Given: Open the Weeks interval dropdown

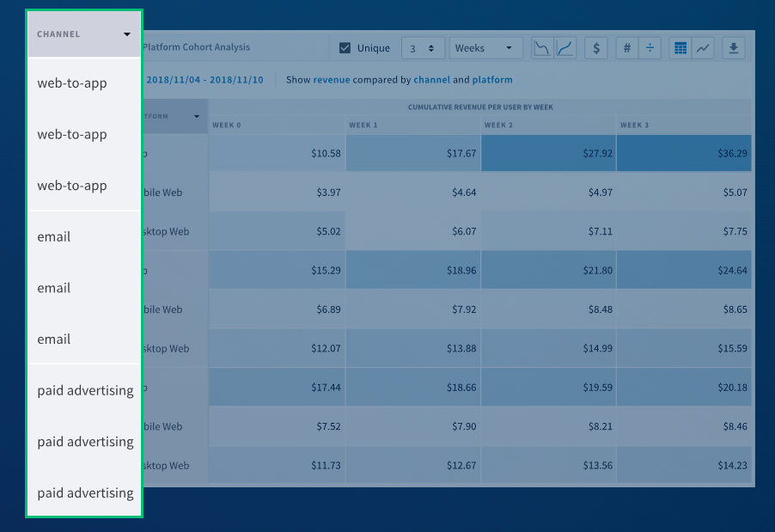Looking at the screenshot, I should pyautogui.click(x=486, y=48).
